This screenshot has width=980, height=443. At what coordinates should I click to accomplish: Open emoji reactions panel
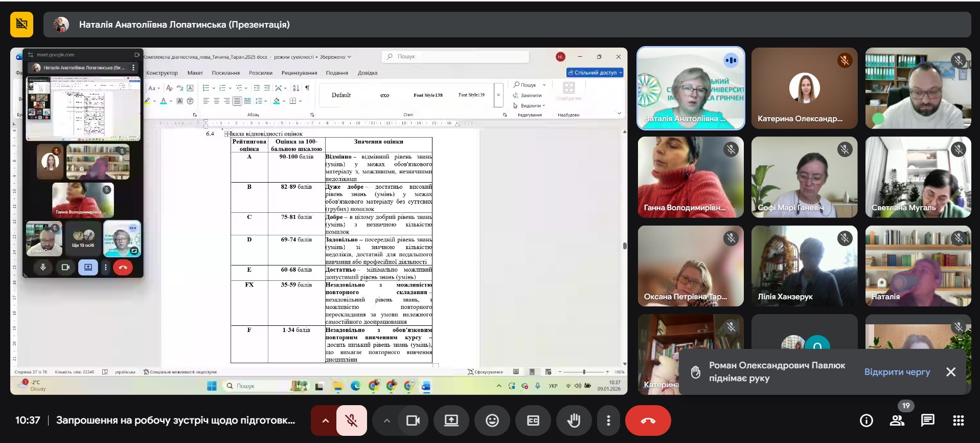click(x=492, y=420)
